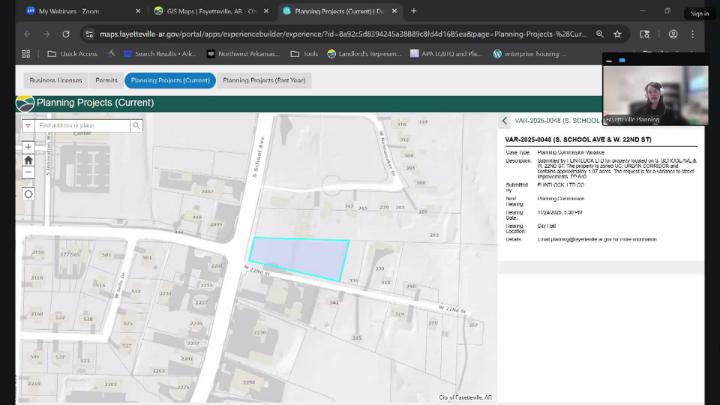Open a new browser tab
The width and height of the screenshot is (720, 405).
[414, 11]
